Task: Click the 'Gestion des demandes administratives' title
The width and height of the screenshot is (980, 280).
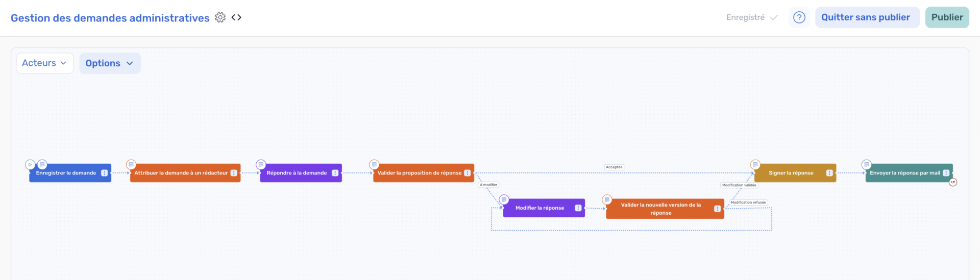Action: click(110, 18)
